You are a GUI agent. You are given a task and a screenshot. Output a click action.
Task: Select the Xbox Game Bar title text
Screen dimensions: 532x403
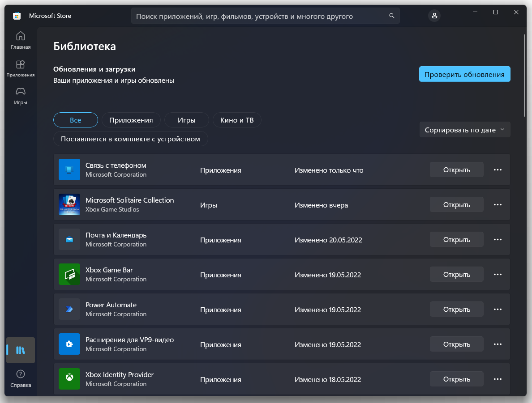click(109, 270)
